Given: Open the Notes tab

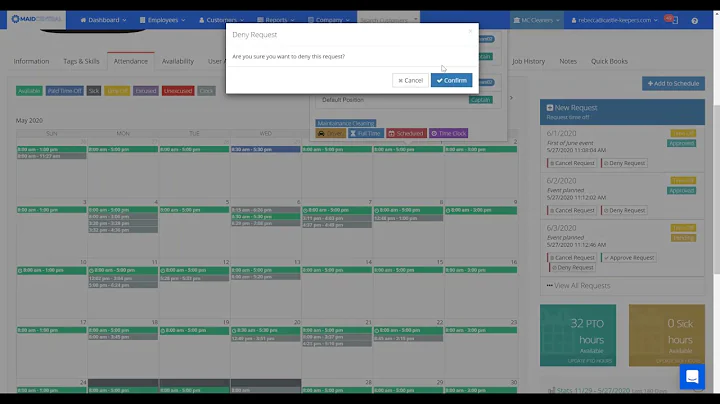Looking at the screenshot, I should point(568,61).
